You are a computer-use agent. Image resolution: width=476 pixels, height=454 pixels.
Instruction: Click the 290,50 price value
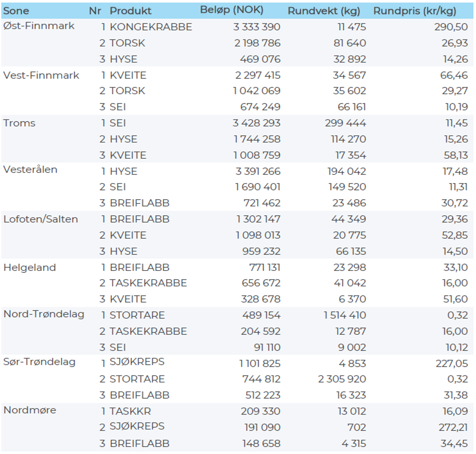451,27
